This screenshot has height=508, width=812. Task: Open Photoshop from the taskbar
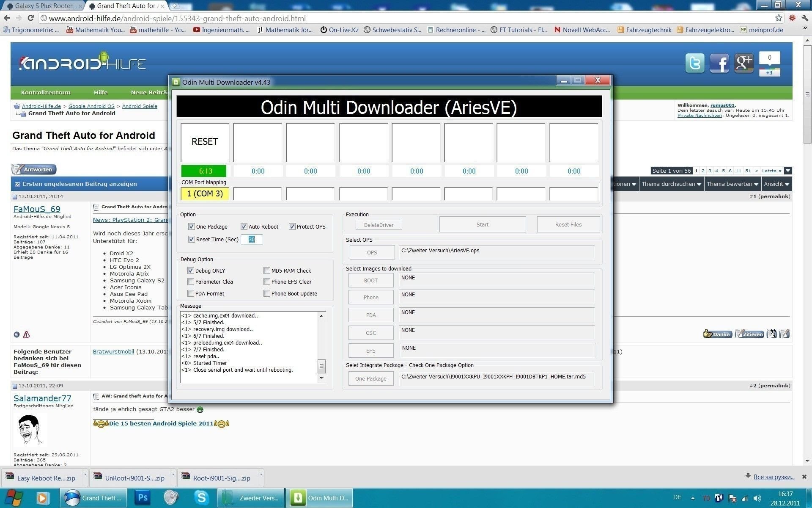[x=143, y=498]
